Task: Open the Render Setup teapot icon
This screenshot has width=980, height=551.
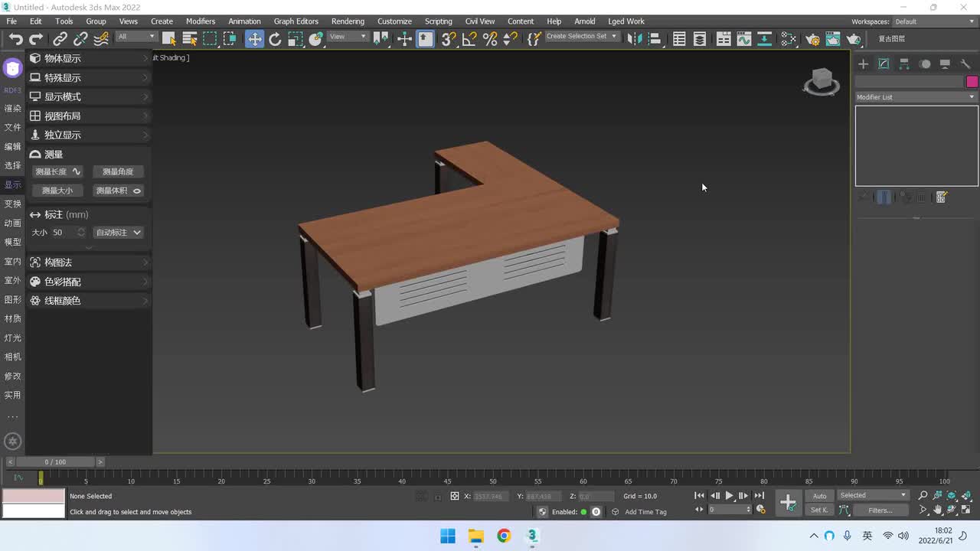Action: (x=812, y=39)
